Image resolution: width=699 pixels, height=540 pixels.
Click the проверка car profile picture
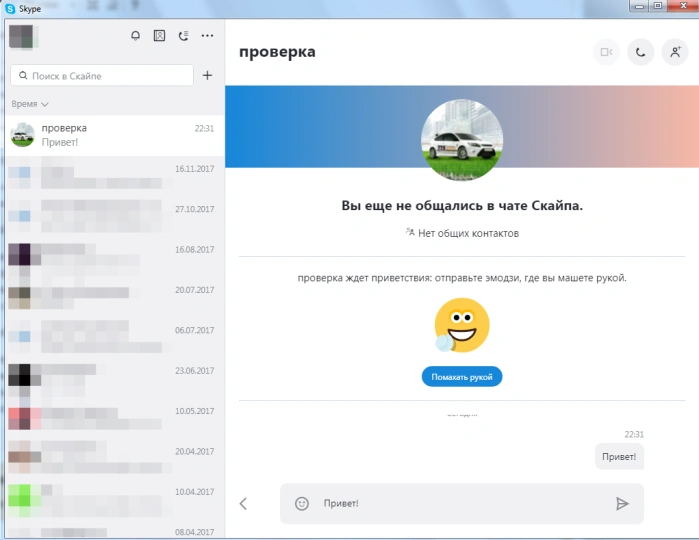pos(462,140)
